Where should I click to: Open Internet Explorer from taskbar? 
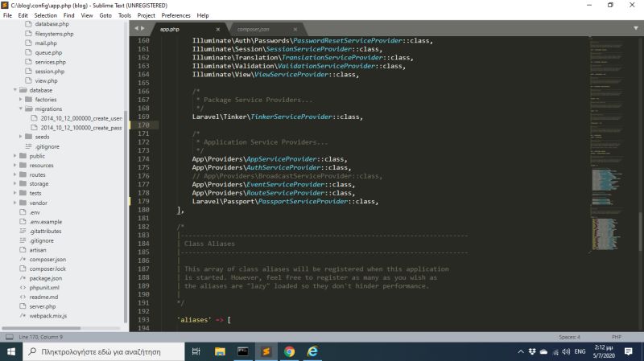312,351
